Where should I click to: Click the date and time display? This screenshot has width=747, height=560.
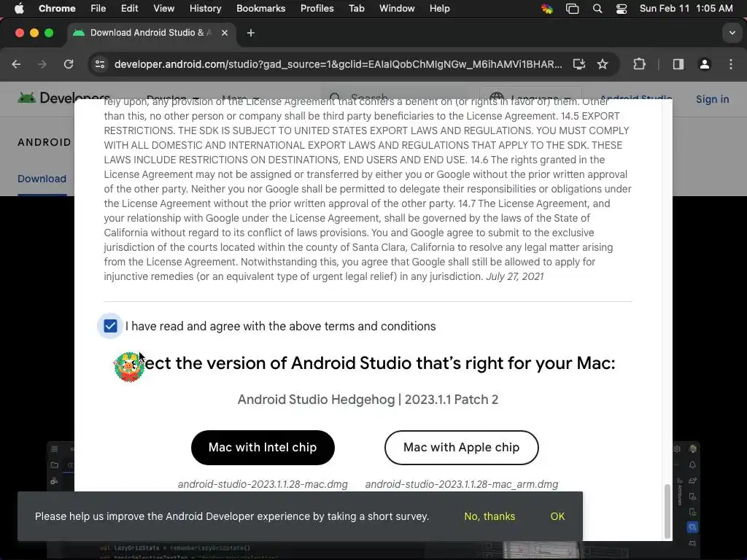686,8
